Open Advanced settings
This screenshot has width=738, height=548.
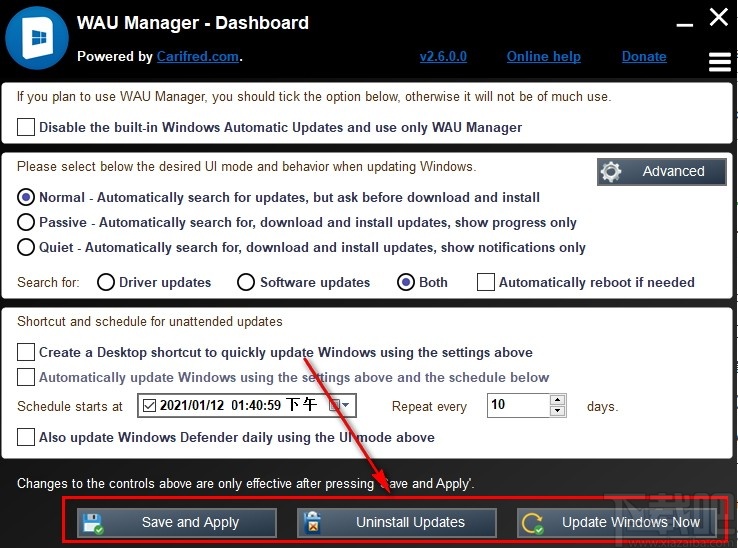tap(662, 171)
